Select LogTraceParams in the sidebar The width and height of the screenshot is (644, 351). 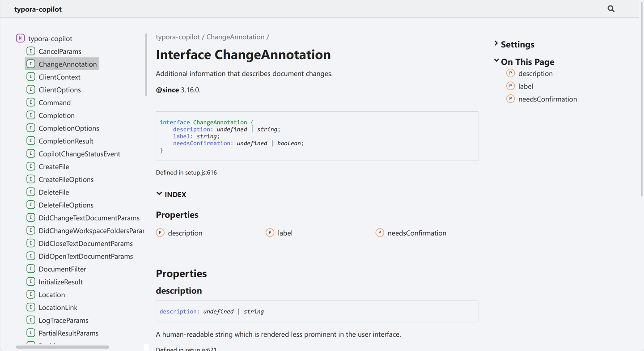63,320
